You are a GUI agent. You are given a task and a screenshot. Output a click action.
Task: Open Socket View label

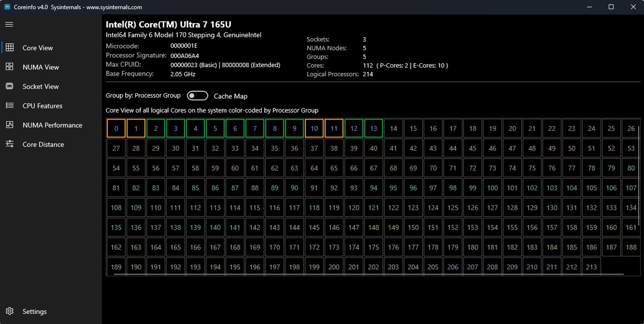click(x=41, y=86)
